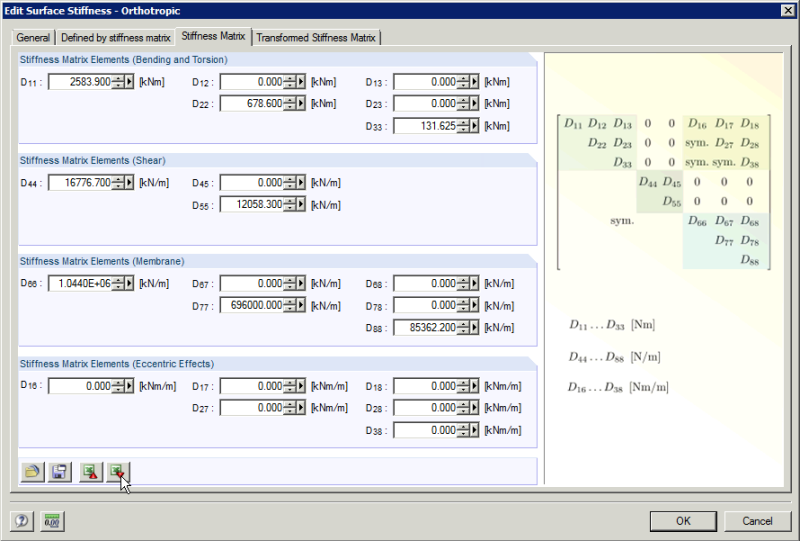
Task: Click 'Stiffness Matrix Elements (Membrane)' heading
Action: pyautogui.click(x=102, y=261)
